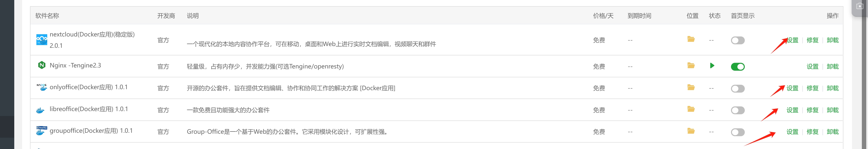
Task: Open 设置 for Nginx -Tengine2.3
Action: click(812, 67)
